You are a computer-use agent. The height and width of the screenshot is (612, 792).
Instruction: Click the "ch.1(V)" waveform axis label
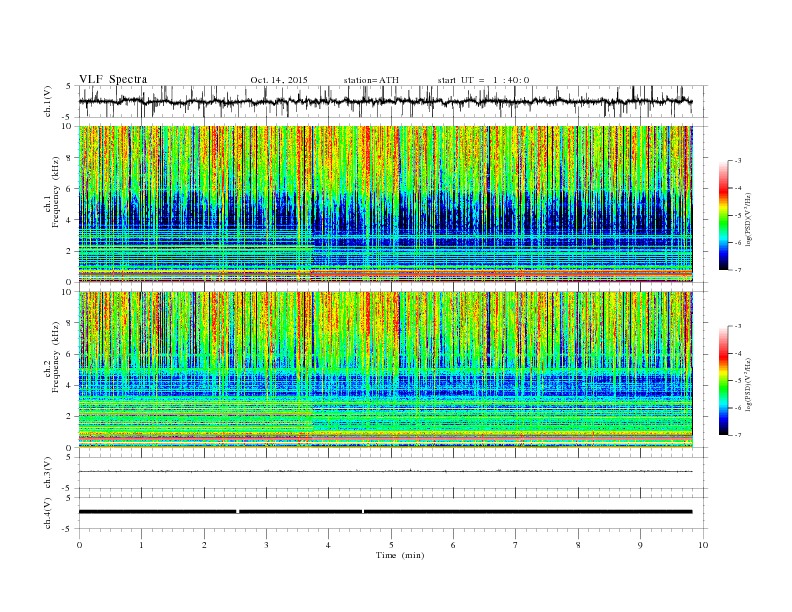pos(48,101)
